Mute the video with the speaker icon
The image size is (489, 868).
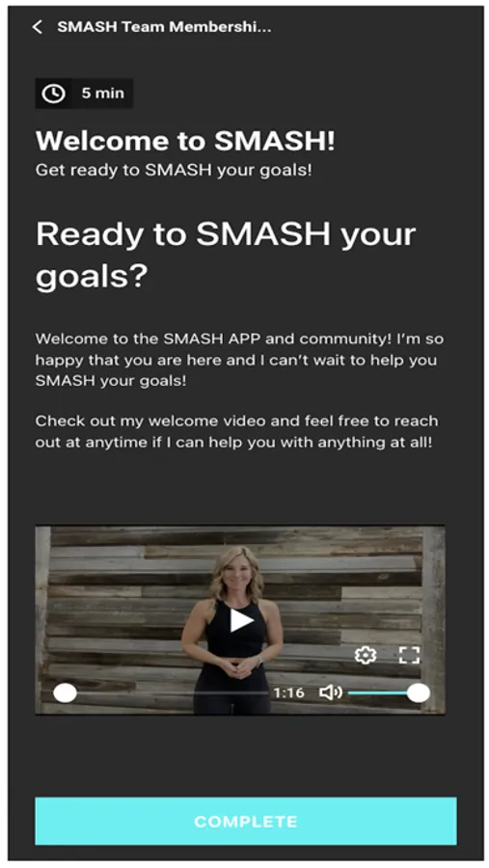[331, 692]
